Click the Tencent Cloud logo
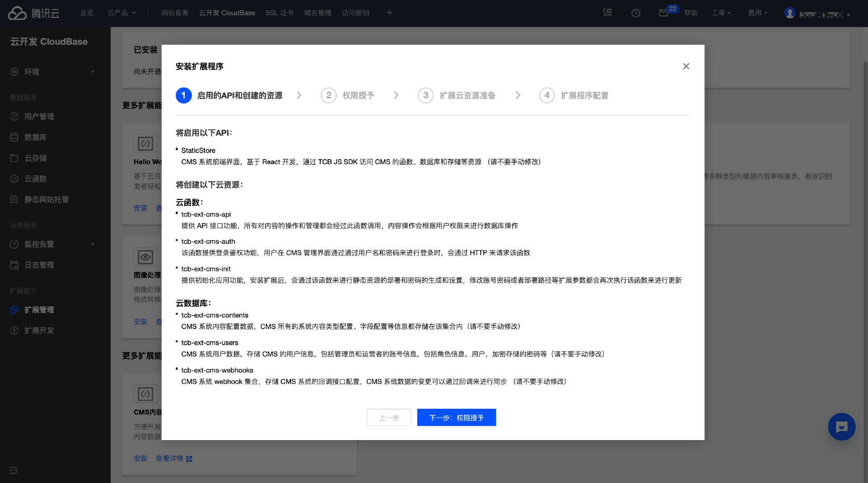This screenshot has width=868, height=483. [34, 13]
